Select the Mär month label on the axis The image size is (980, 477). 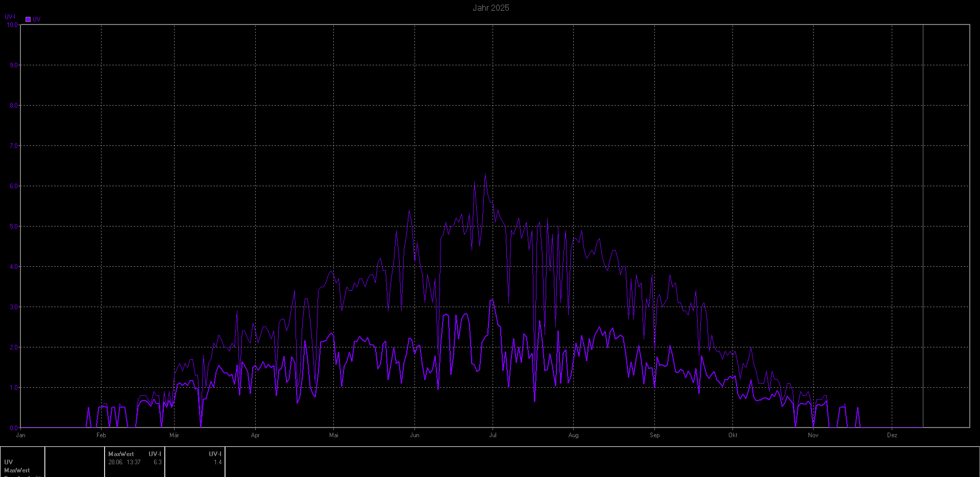coord(174,435)
